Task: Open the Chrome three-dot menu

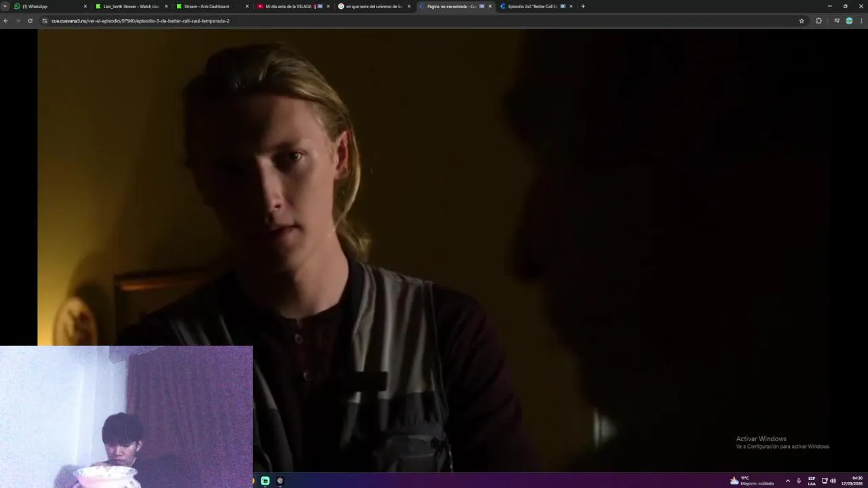Action: point(862,21)
